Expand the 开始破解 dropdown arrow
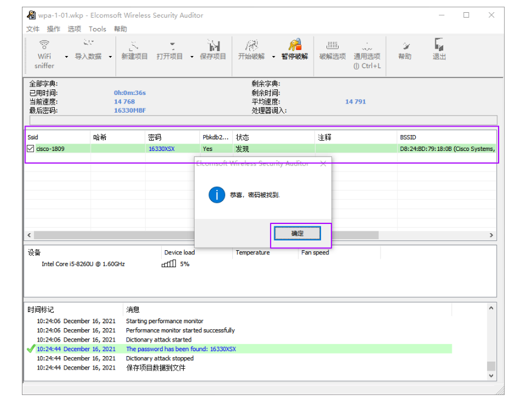 274,57
